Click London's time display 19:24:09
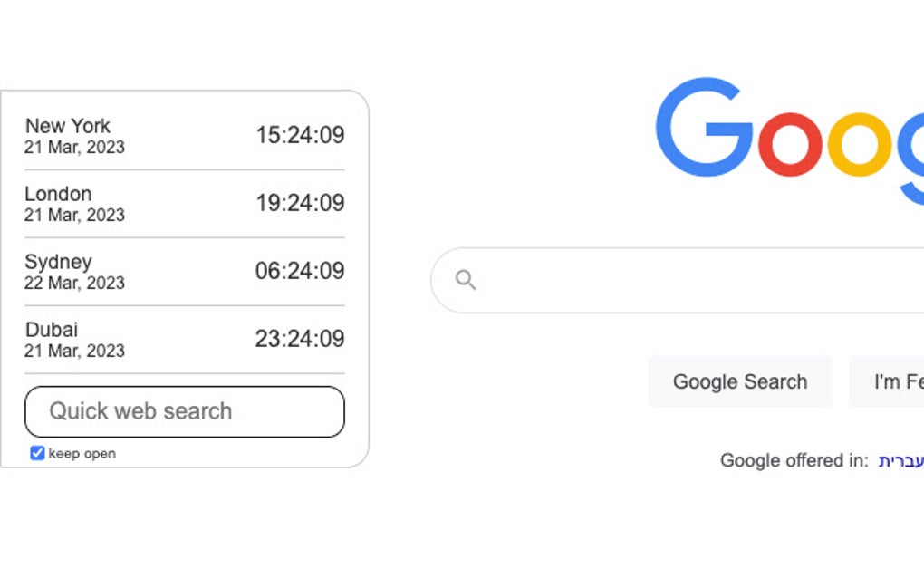Screen dimensions: 924x578 tap(299, 203)
